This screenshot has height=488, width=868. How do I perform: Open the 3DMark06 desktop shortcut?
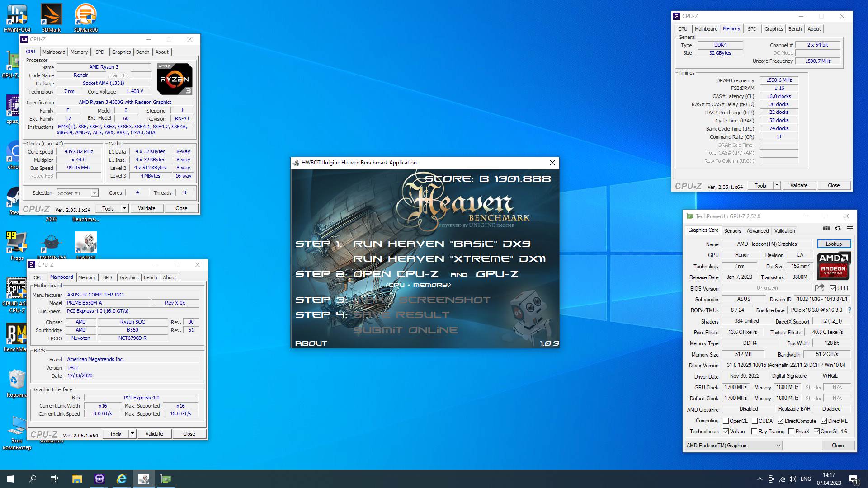85,18
